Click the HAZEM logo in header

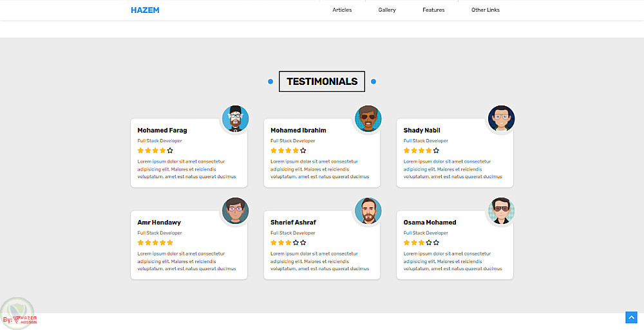(x=145, y=10)
